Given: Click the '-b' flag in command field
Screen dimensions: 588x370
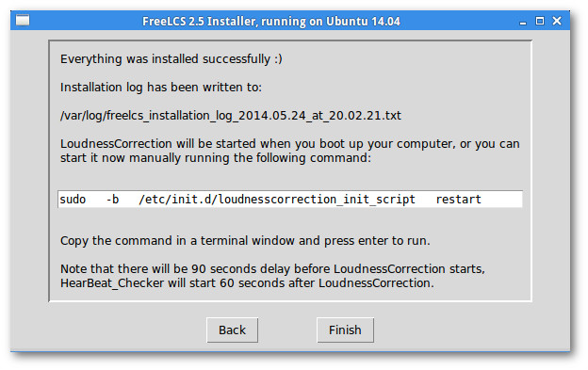Looking at the screenshot, I should click(112, 200).
